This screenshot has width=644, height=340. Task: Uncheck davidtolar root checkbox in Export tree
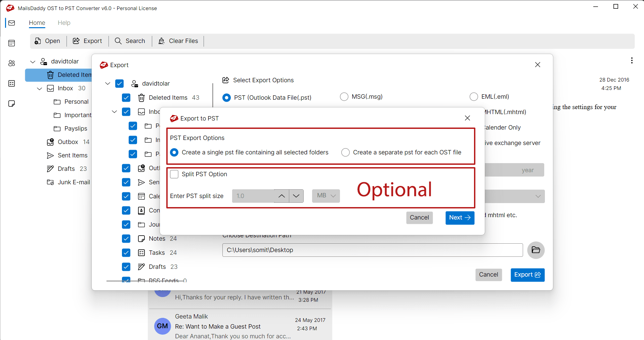(x=119, y=84)
